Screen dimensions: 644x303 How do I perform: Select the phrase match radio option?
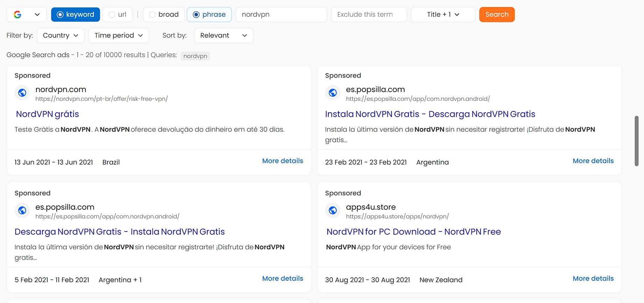(209, 15)
